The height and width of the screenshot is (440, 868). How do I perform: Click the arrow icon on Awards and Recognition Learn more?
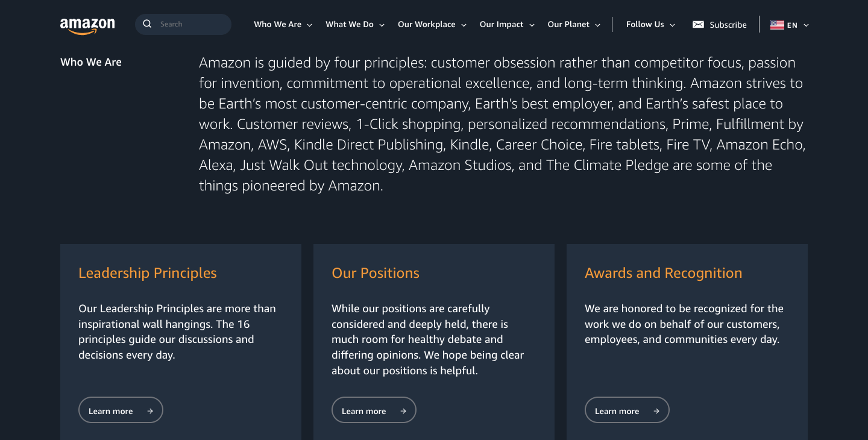[656, 410]
